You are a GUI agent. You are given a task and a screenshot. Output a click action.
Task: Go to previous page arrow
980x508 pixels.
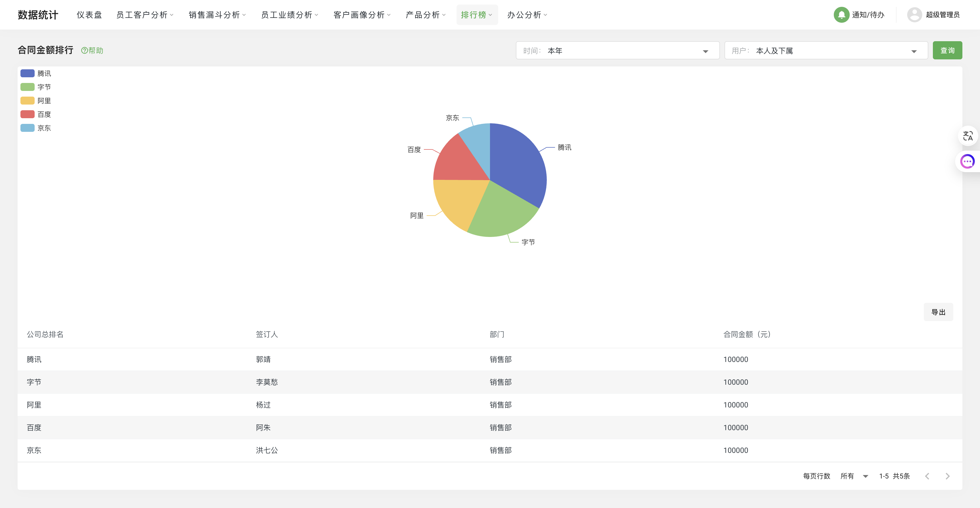pos(927,476)
